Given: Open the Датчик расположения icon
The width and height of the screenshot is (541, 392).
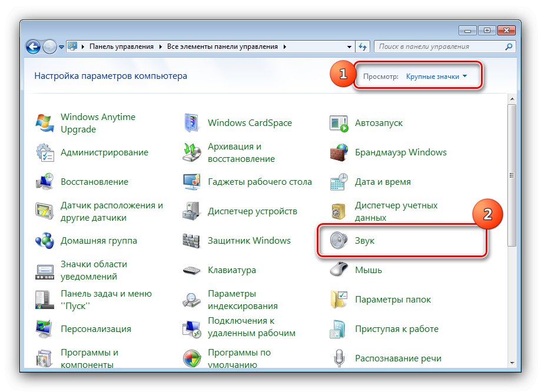Looking at the screenshot, I should [x=45, y=211].
